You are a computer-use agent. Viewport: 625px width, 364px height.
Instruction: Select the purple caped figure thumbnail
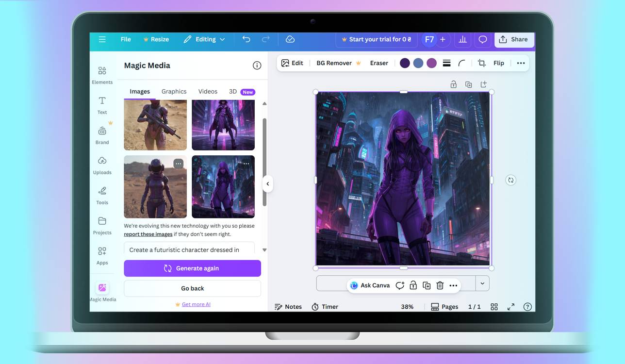point(223,125)
